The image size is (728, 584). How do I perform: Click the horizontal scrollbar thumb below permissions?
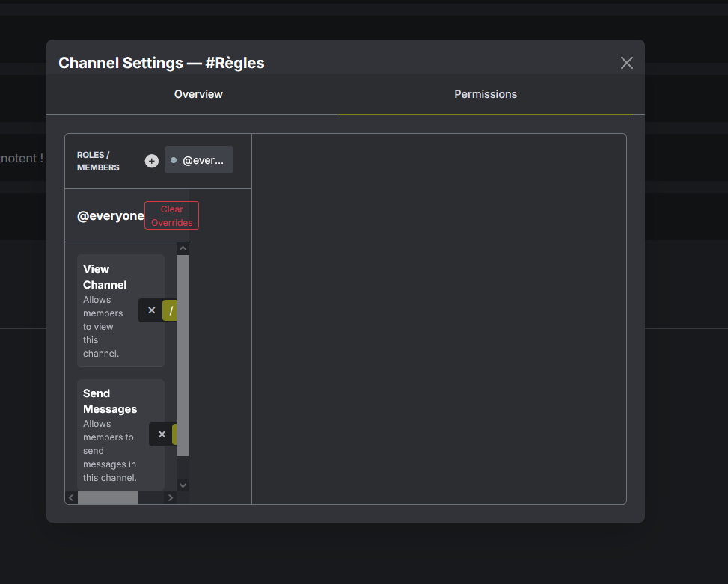(108, 497)
